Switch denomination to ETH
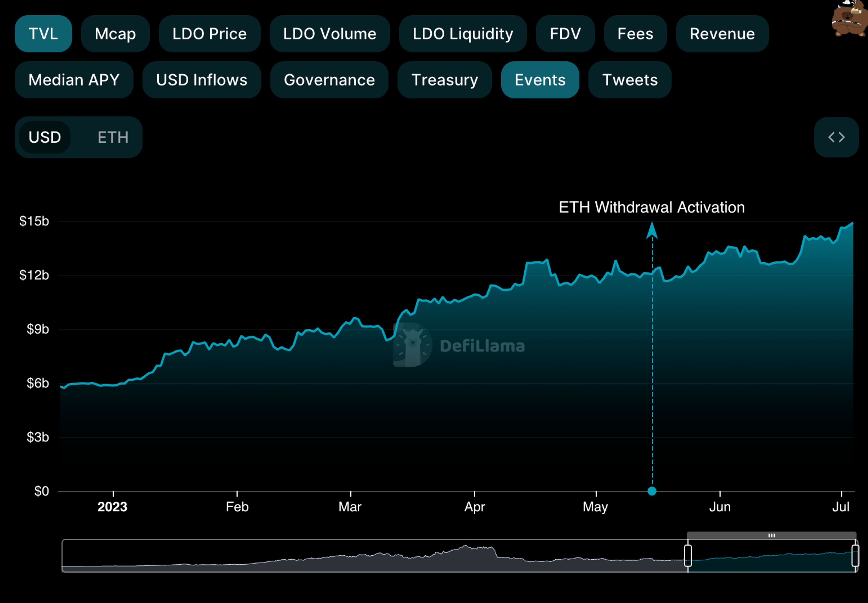This screenshot has width=868, height=603. 113,137
